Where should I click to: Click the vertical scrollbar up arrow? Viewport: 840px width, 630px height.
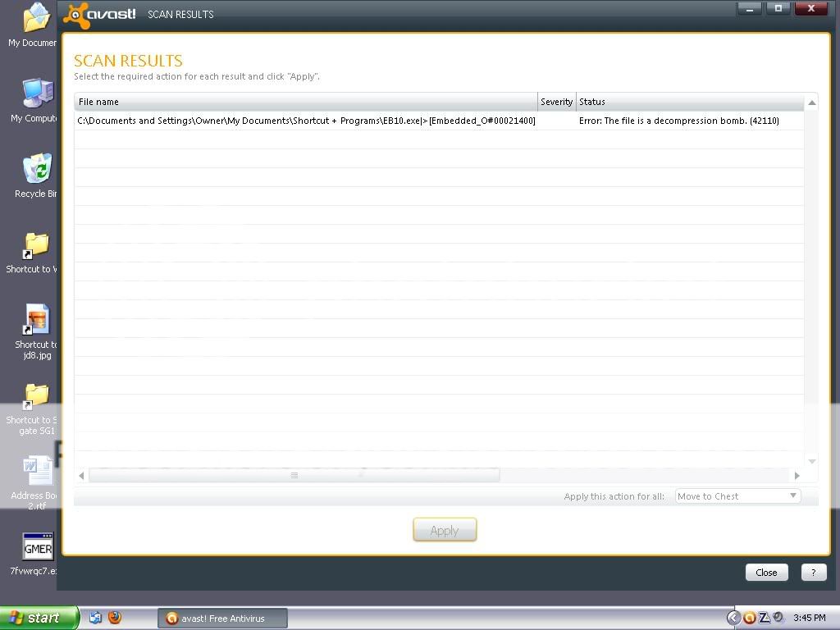(812, 103)
